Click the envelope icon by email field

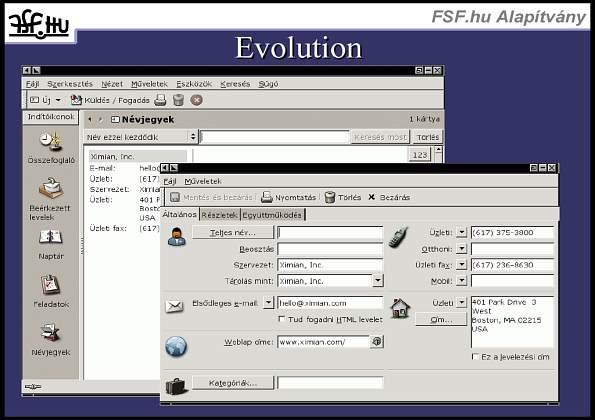point(174,306)
